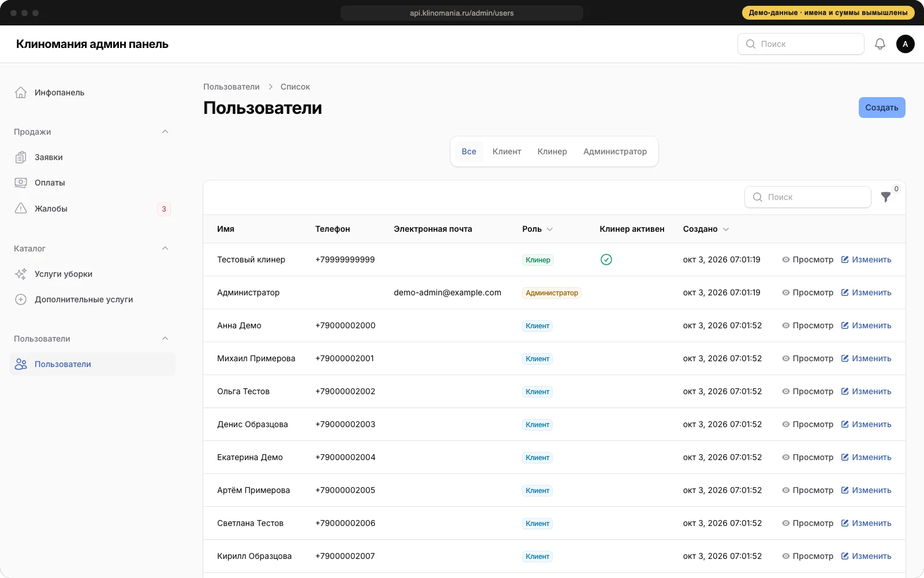The image size is (924, 578).
Task: Click the Жалобы badge showing 3
Action: pyautogui.click(x=164, y=209)
